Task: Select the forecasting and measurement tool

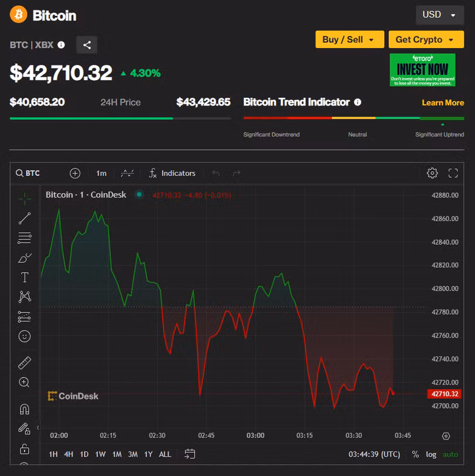Action: [25, 317]
